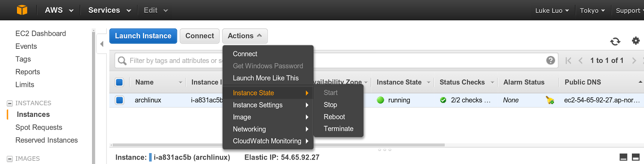Collapse the sidebar using left arrow
The image size is (644, 164).
pos(102,44)
